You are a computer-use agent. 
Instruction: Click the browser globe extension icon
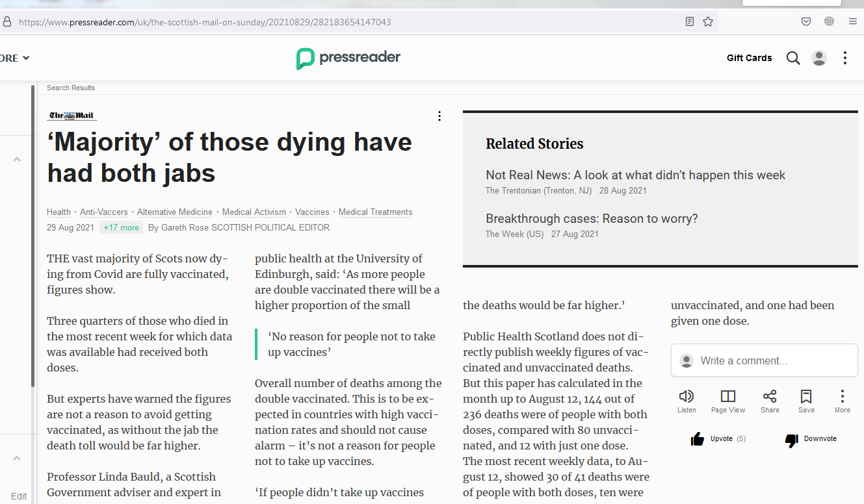(x=829, y=21)
